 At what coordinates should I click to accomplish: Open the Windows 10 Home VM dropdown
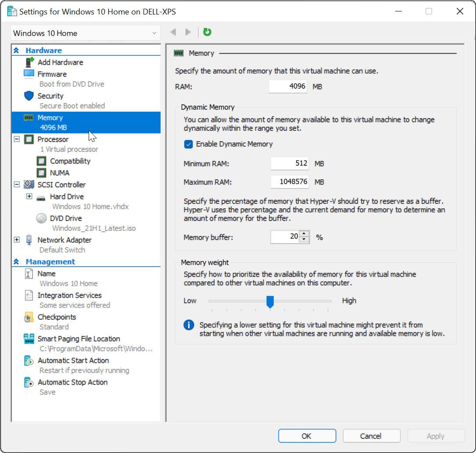pos(85,33)
